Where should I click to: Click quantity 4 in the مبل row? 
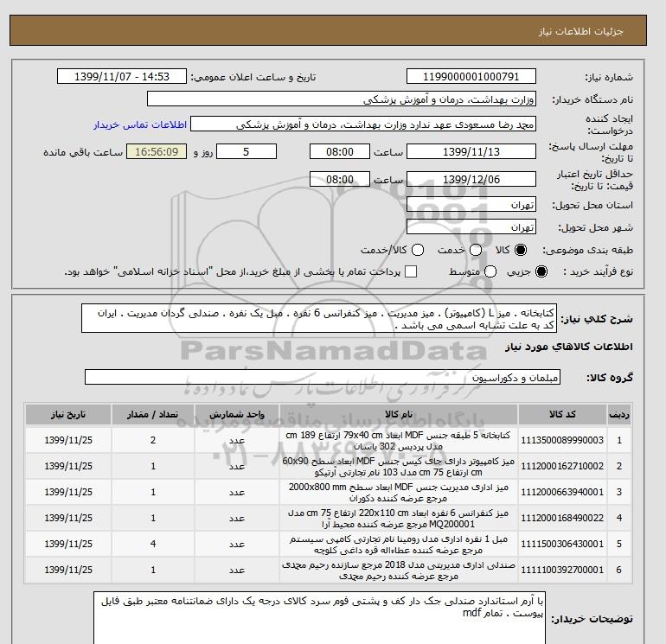153,544
